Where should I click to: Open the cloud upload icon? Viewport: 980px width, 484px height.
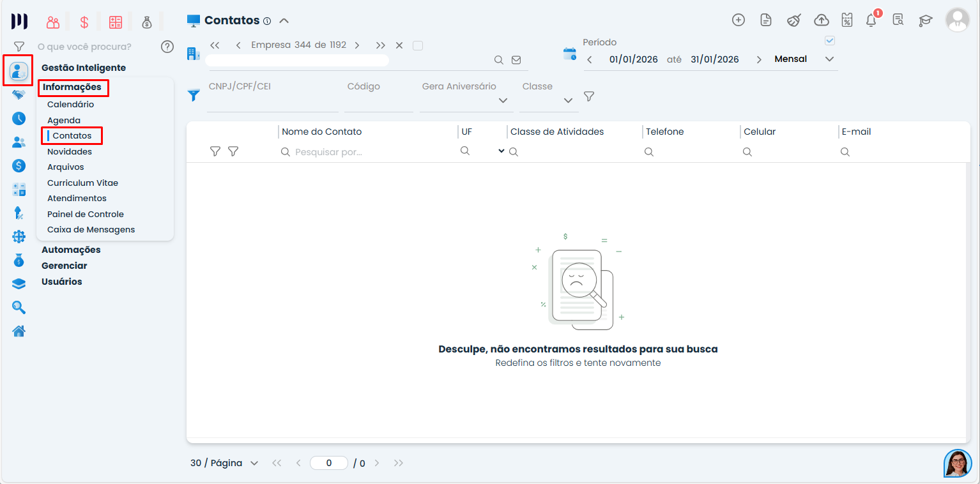click(822, 20)
